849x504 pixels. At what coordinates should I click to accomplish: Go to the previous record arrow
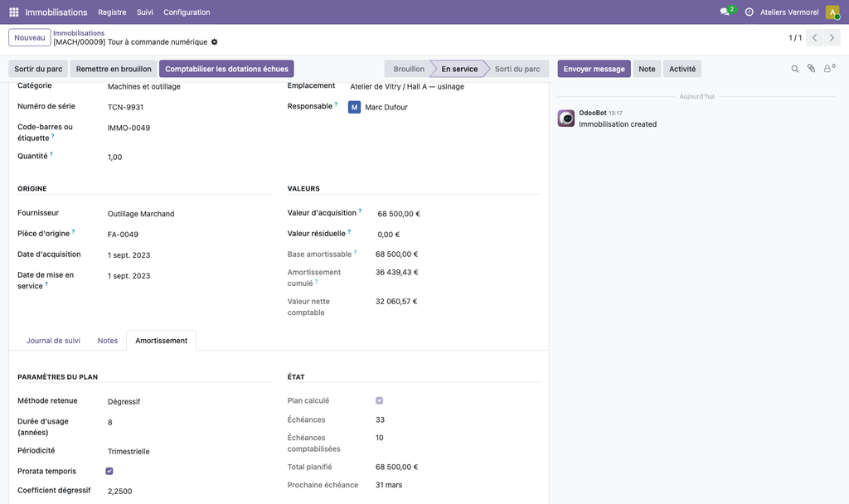click(814, 37)
